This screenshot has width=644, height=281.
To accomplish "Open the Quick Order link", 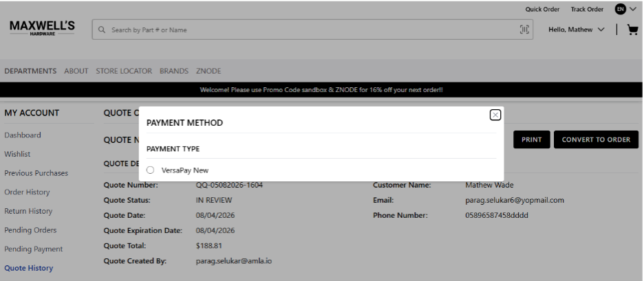I will [x=542, y=9].
